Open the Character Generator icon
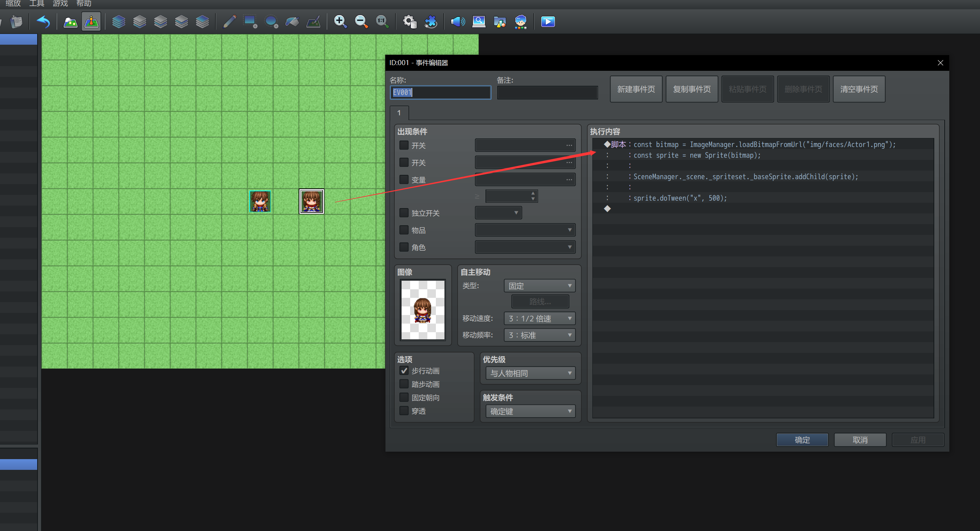 click(521, 22)
